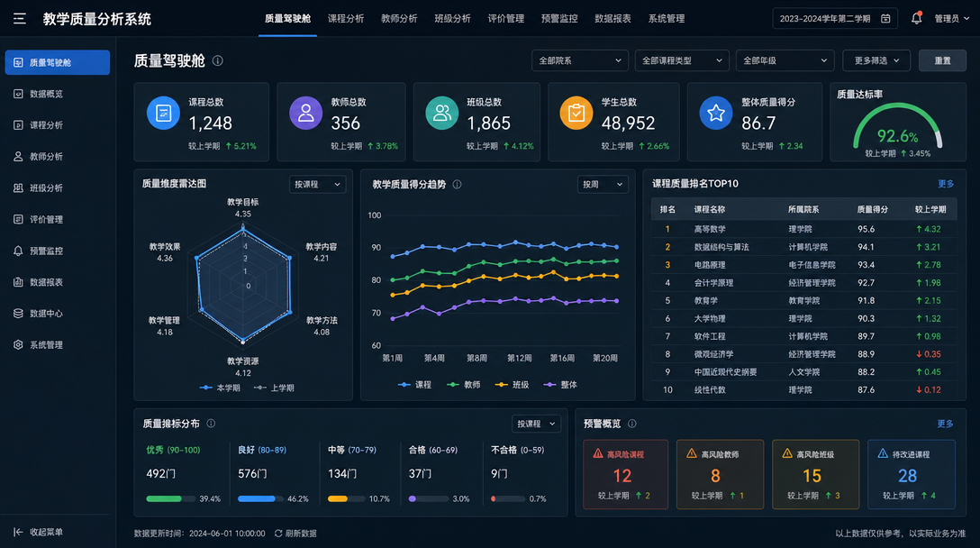Click the 高等数学 row in ranking table

click(x=803, y=229)
